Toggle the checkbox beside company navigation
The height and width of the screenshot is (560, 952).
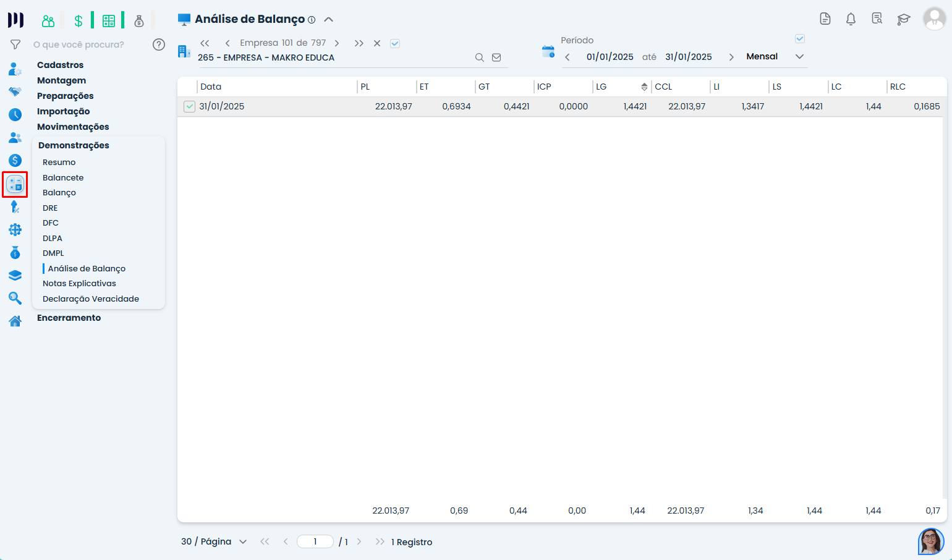tap(395, 43)
